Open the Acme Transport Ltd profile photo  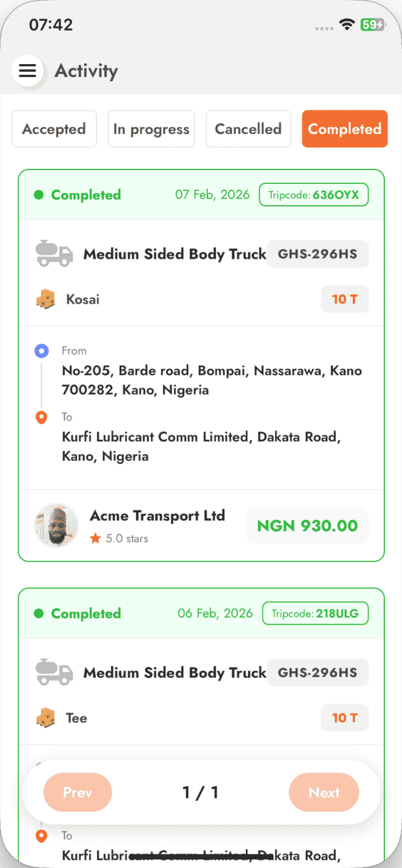[56, 525]
